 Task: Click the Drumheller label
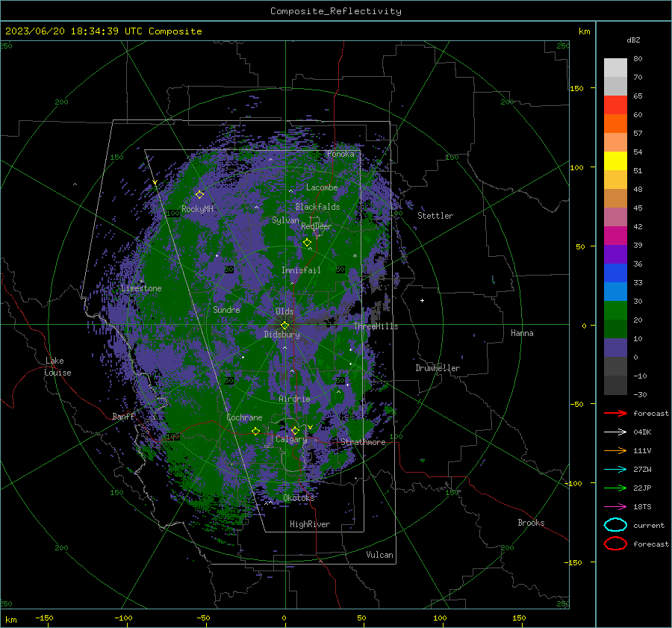click(438, 368)
